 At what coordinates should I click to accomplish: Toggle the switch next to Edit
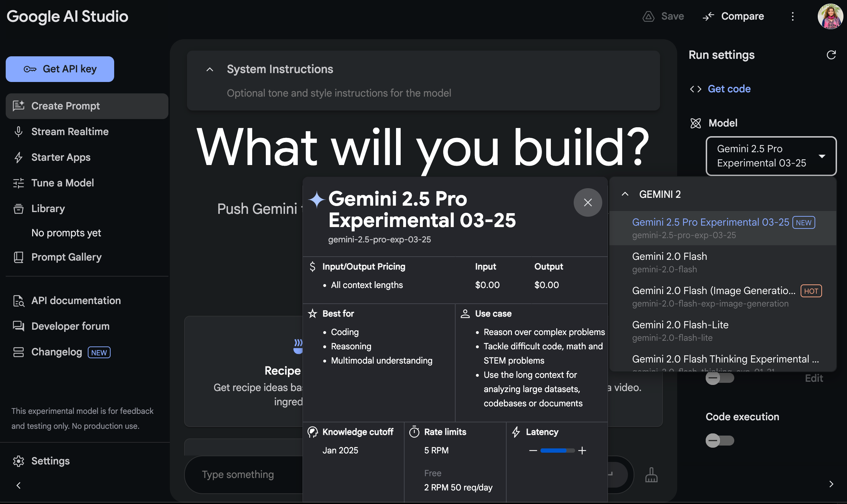coord(720,378)
